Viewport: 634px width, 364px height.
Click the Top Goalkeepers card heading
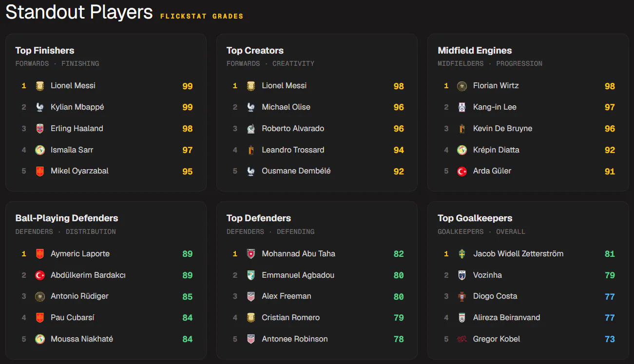pyautogui.click(x=475, y=218)
